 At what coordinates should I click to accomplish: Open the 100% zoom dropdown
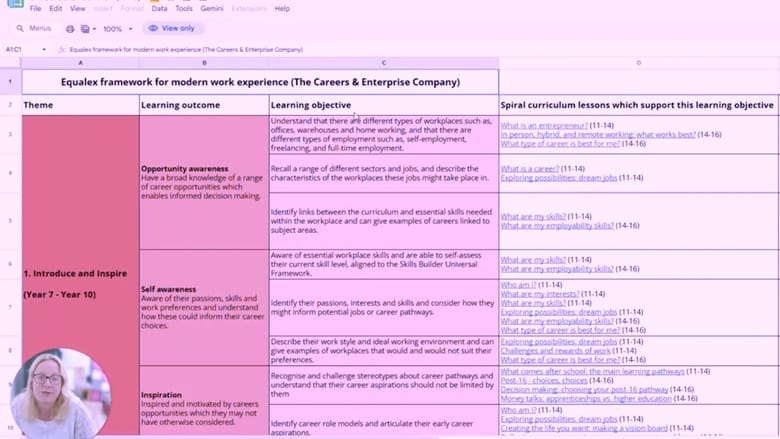click(x=117, y=29)
